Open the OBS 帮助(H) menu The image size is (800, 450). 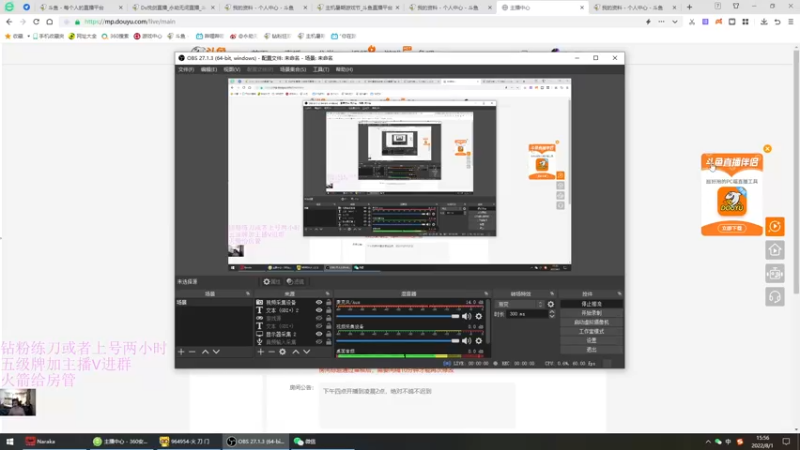tap(344, 69)
